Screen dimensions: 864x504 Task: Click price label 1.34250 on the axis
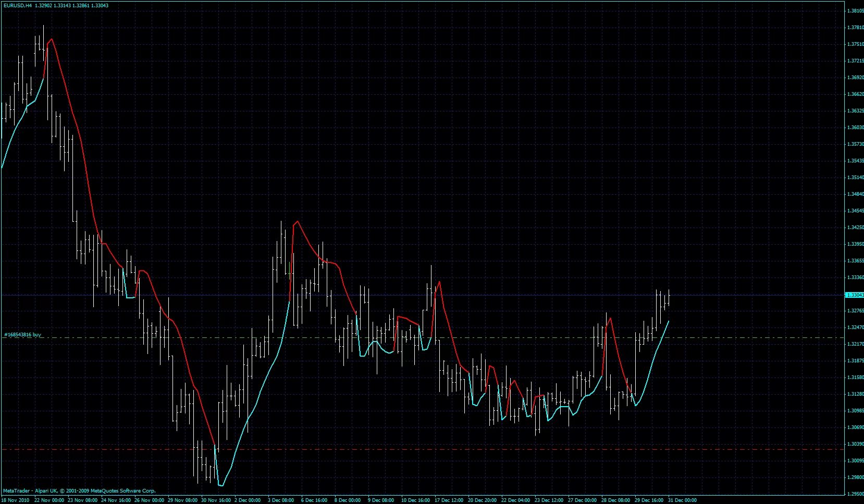pyautogui.click(x=855, y=228)
